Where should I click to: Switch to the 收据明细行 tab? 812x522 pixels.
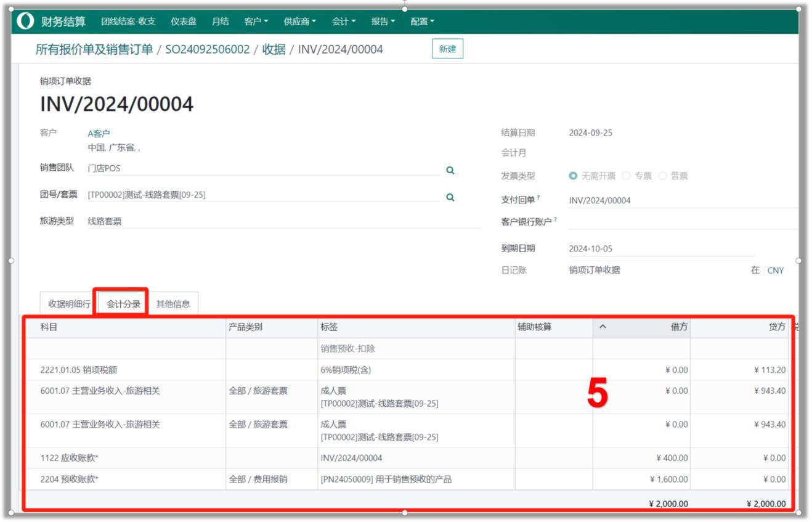point(69,304)
